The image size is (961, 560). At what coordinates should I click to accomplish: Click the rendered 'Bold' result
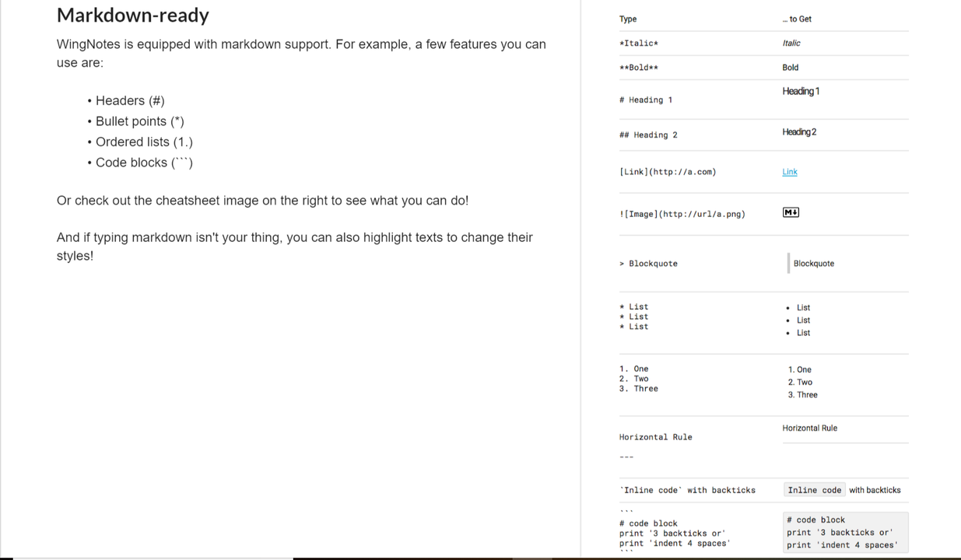(791, 68)
